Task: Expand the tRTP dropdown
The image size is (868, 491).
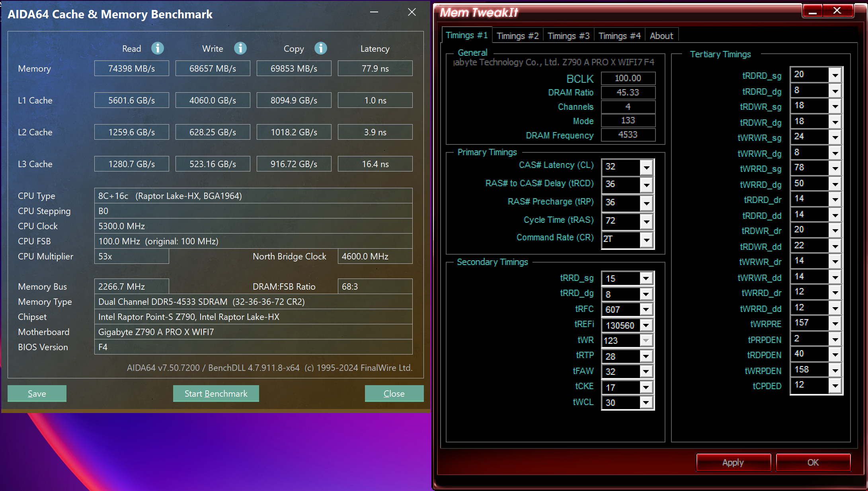Action: click(646, 357)
